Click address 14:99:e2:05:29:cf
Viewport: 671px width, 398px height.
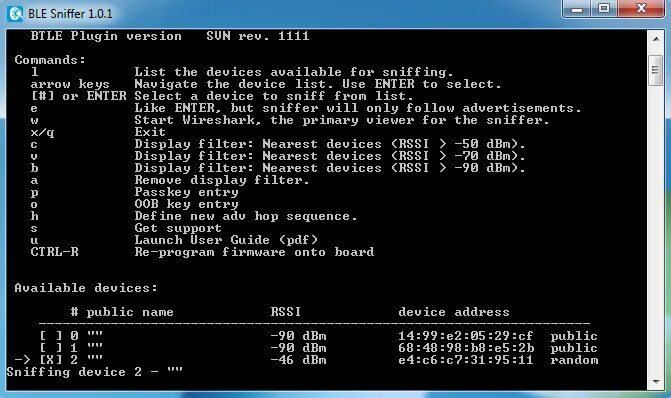point(466,336)
